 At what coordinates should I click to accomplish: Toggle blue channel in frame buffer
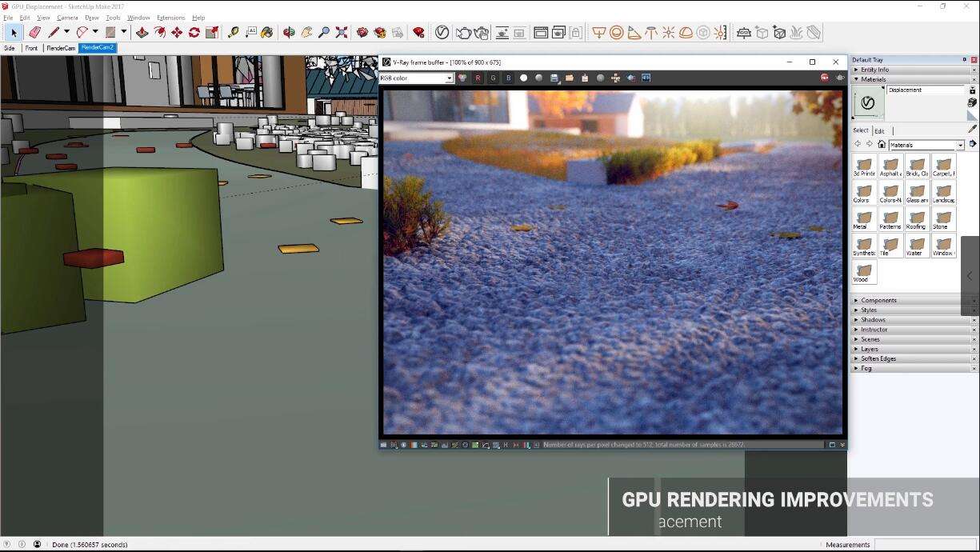[x=508, y=78]
